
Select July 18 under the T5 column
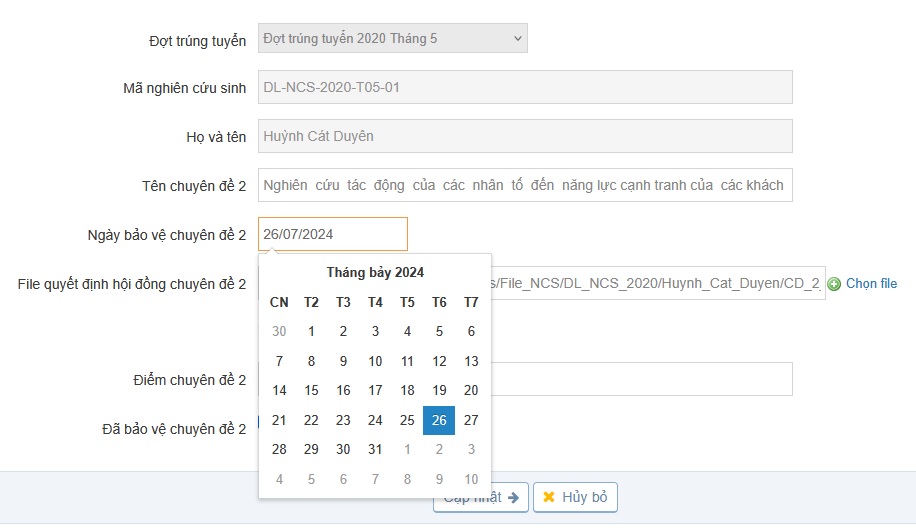(407, 391)
